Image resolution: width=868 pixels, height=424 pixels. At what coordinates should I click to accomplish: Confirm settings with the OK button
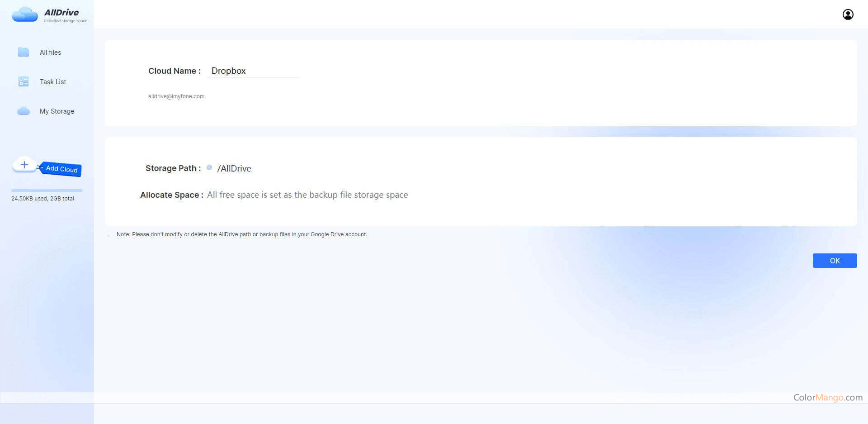(x=835, y=261)
